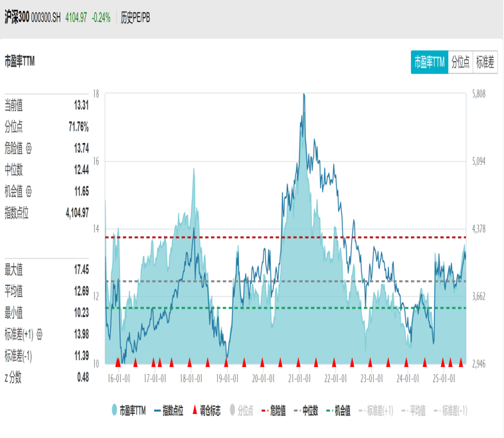Click red rebalance marker directly above 21-01-01 label
The height and width of the screenshot is (438, 504).
click(x=298, y=362)
